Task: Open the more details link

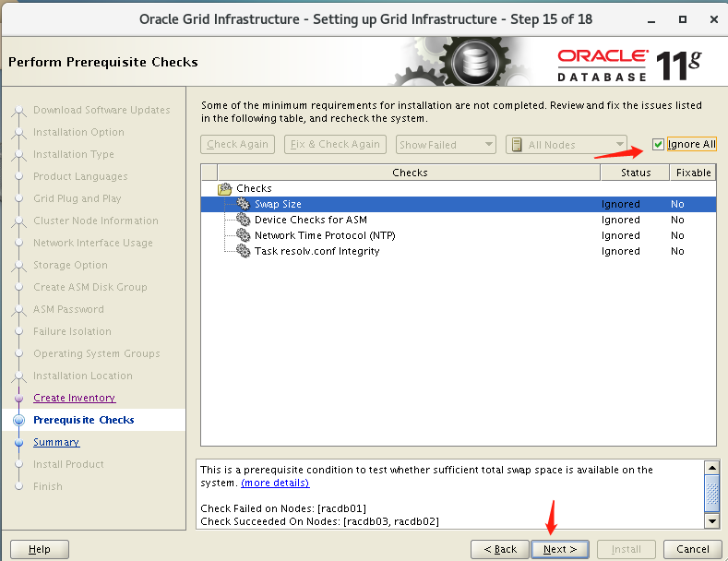Action: (x=275, y=483)
